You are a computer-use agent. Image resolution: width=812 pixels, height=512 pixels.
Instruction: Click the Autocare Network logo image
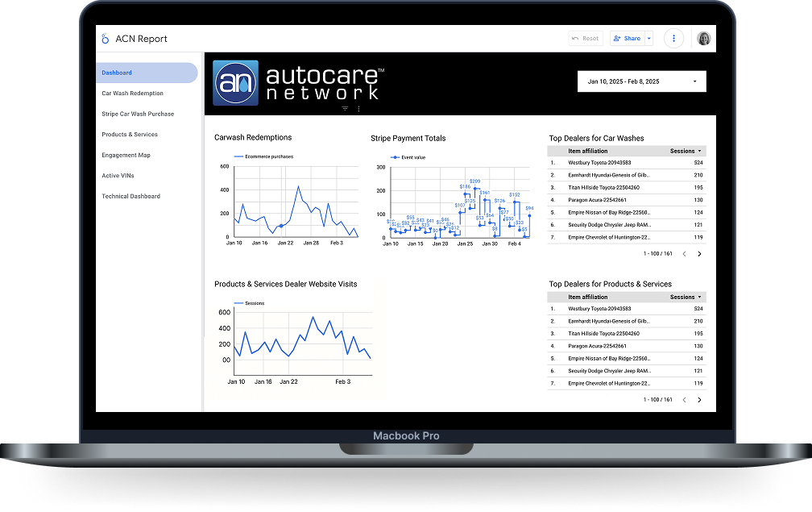tap(235, 82)
